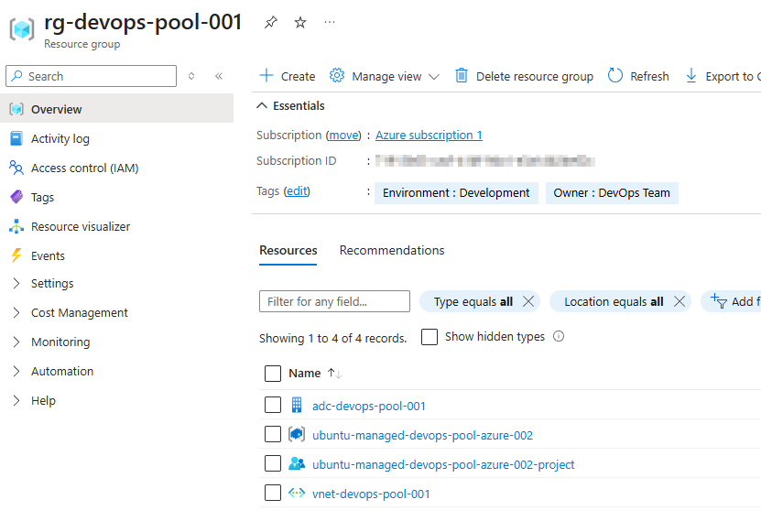Image resolution: width=761 pixels, height=532 pixels.
Task: Open Access control (IAM)
Action: click(84, 168)
